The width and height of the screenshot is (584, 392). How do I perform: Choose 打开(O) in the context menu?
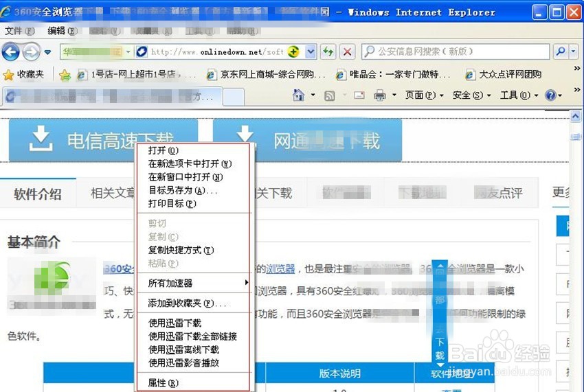pos(193,150)
